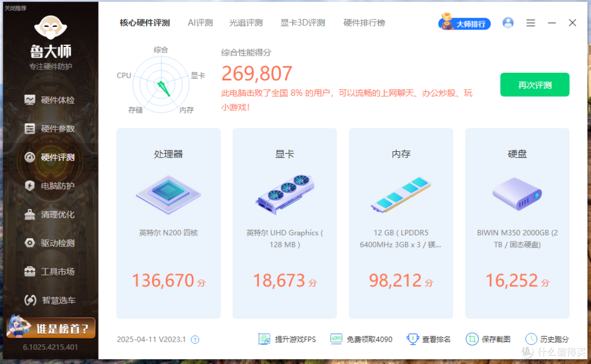
Task: Click the 鲁大师 mascot logo
Action: click(50, 27)
